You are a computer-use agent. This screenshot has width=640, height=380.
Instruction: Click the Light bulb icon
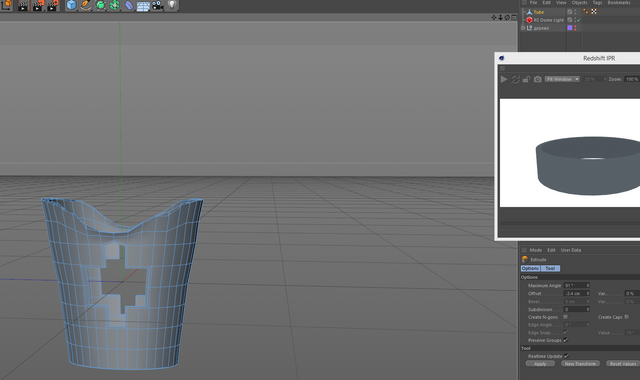[172, 5]
